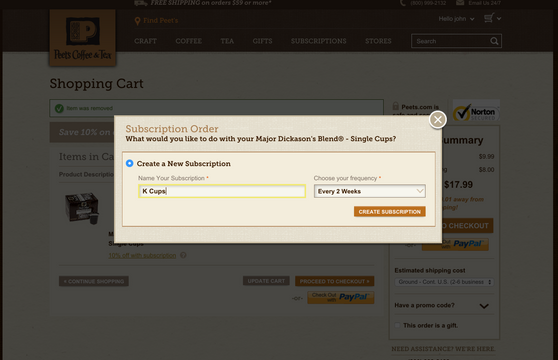Open the Craft menu
The width and height of the screenshot is (558, 360).
click(x=145, y=41)
